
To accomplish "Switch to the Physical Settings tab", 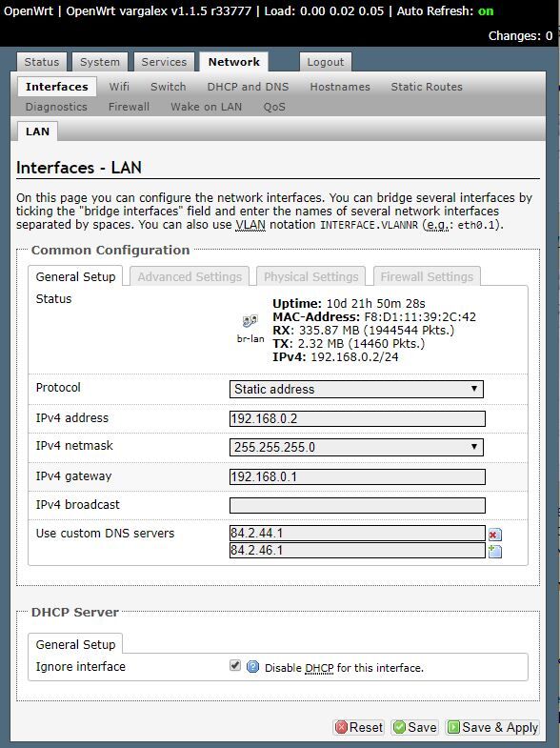I will 310,276.
